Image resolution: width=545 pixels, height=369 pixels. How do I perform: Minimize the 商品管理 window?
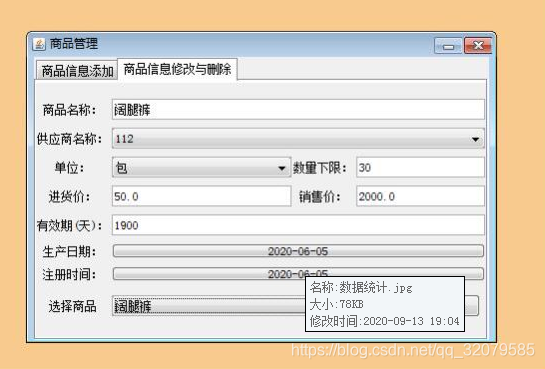click(x=448, y=46)
